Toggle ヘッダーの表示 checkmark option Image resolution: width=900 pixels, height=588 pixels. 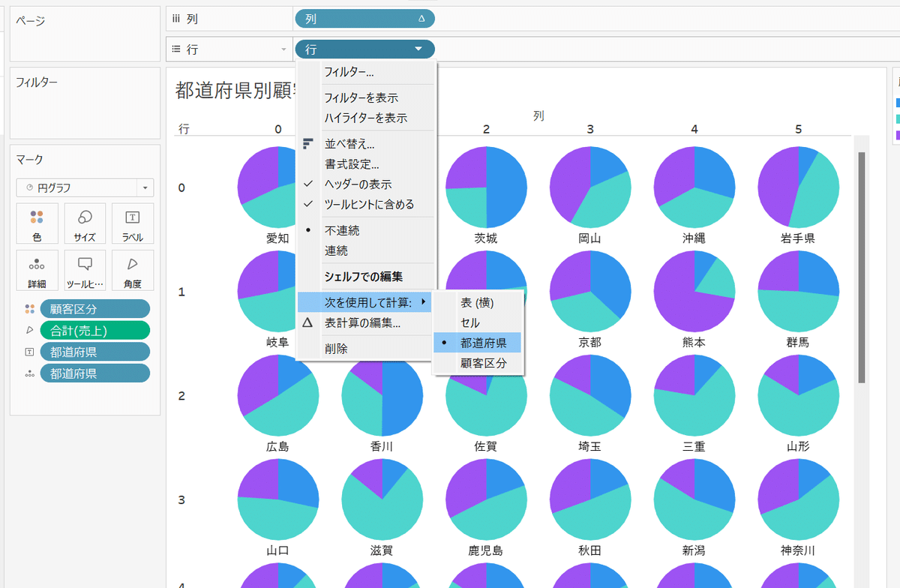coord(366,184)
